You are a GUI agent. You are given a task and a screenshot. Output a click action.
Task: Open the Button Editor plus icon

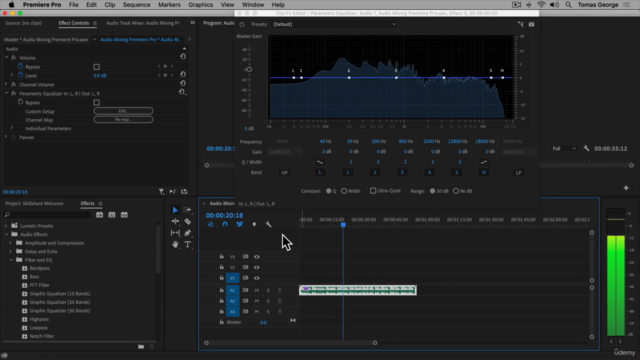coord(626,188)
